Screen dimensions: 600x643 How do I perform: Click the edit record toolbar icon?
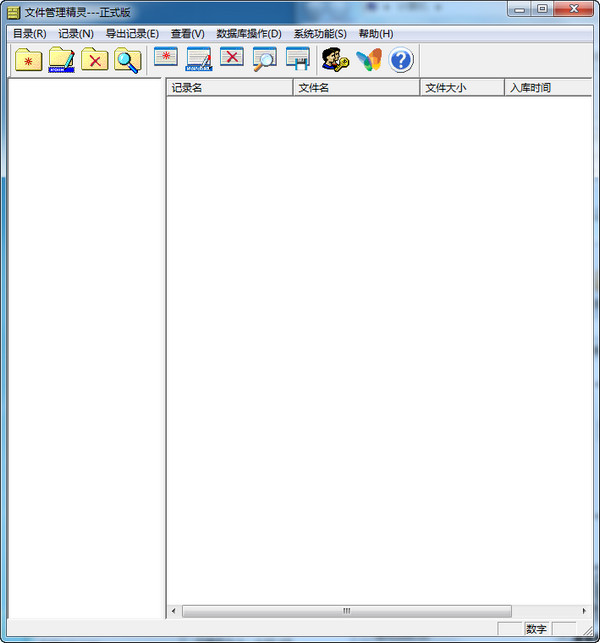[199, 59]
